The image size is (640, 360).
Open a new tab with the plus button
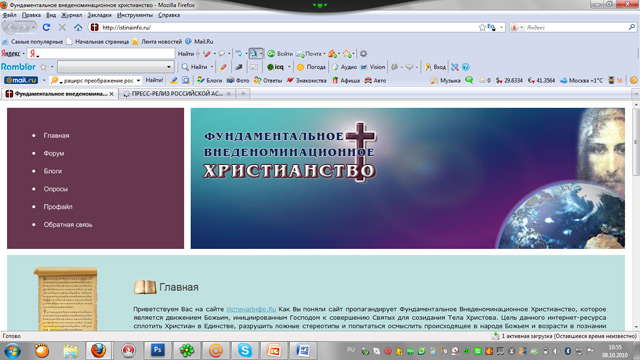point(243,94)
